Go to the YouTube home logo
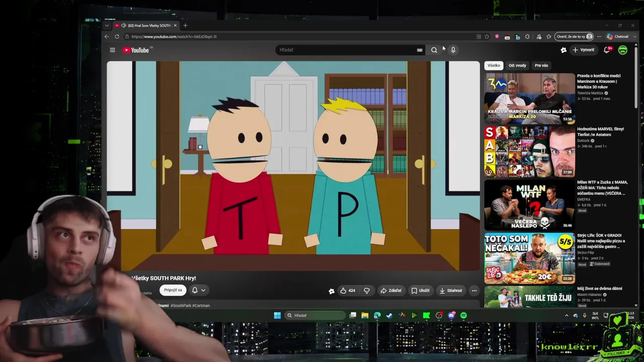 (136, 50)
